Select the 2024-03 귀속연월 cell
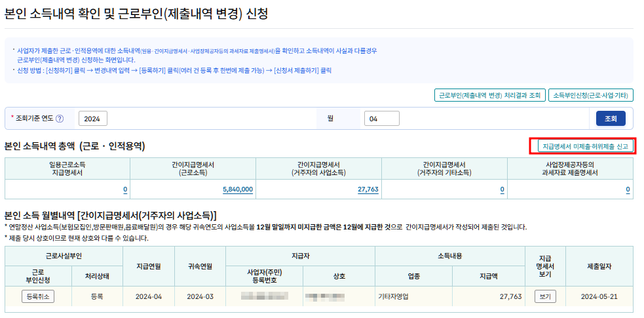This screenshot has width=644, height=318. click(200, 296)
